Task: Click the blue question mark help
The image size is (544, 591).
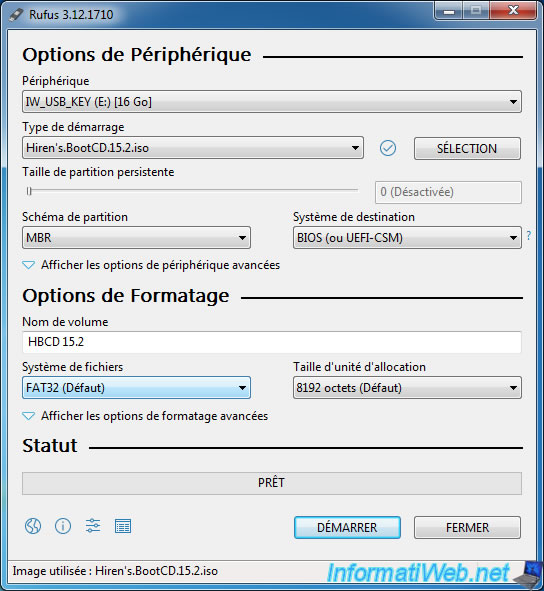Action: click(529, 236)
